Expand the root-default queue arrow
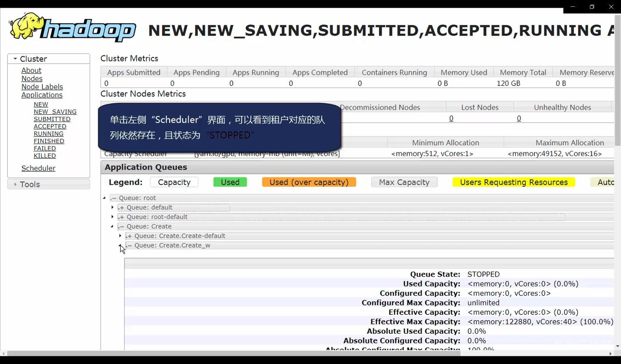This screenshot has height=364, width=621. [x=112, y=217]
